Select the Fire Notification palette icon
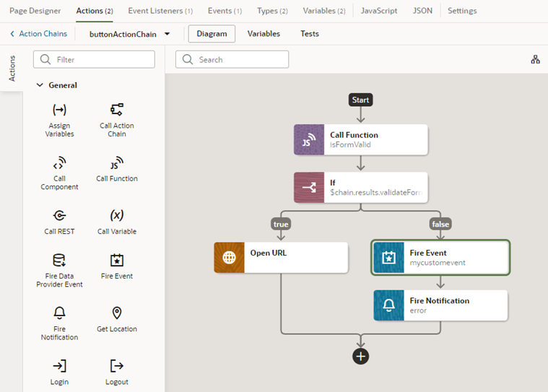Viewport: 548px width, 392px height. (59, 313)
